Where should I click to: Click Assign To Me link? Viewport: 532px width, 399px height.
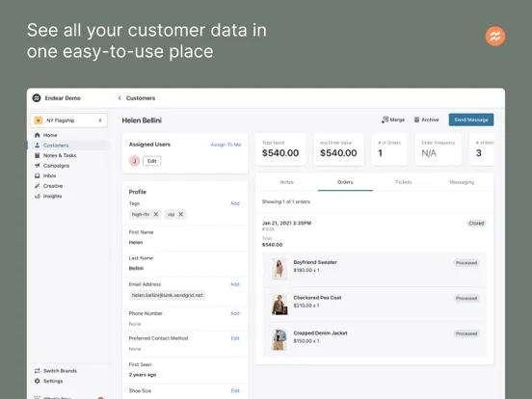(226, 145)
